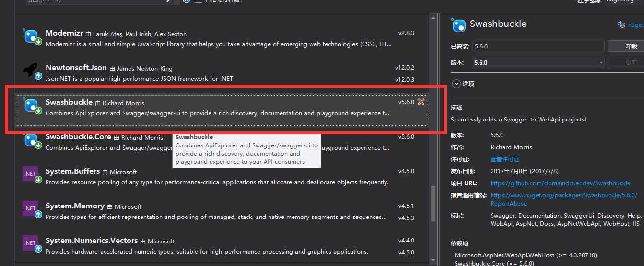The image size is (644, 266).
Task: Click the Swashbuckle title in details pane
Action: (498, 24)
